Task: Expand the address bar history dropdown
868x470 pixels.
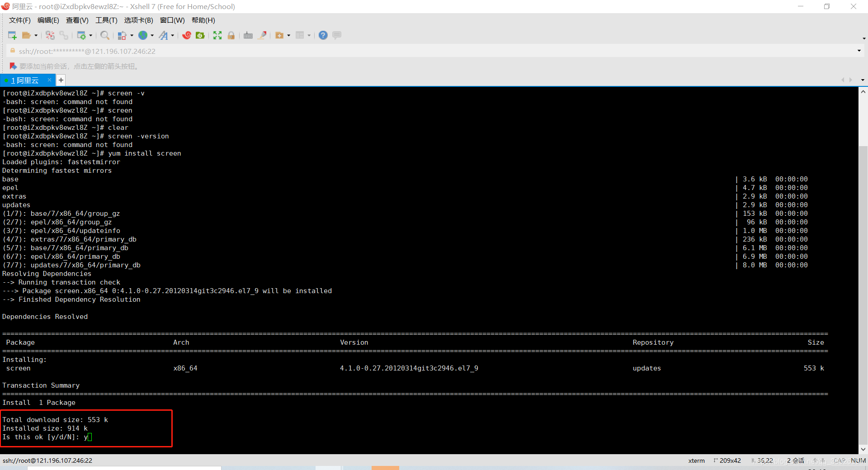Action: coord(859,51)
